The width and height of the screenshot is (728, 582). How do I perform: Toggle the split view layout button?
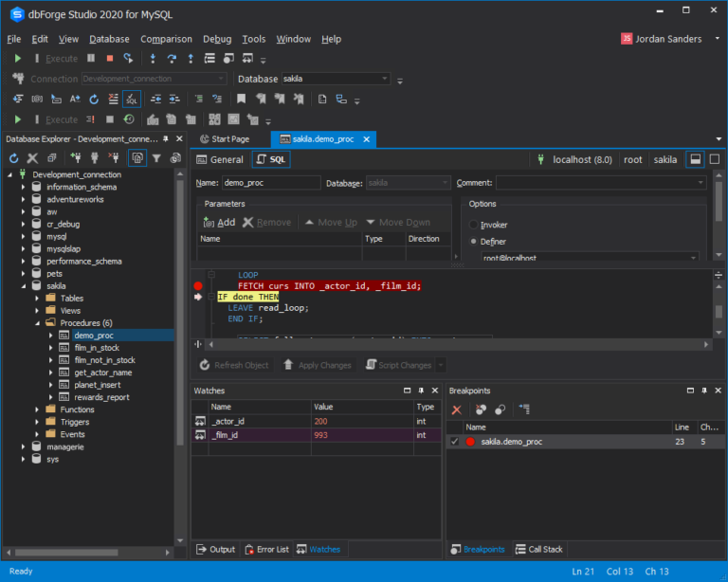coord(695,159)
